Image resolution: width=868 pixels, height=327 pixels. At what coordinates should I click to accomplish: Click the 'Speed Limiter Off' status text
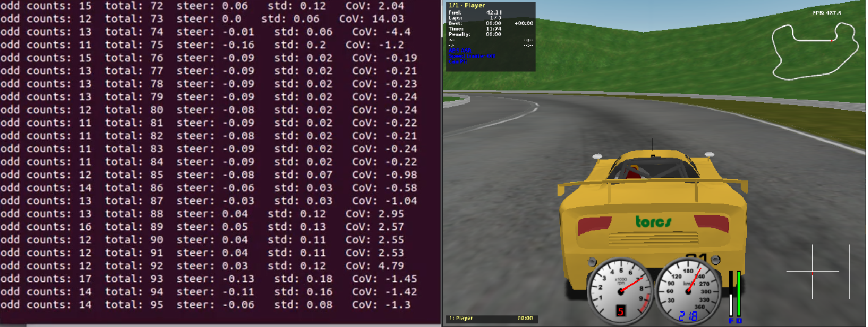[471, 56]
